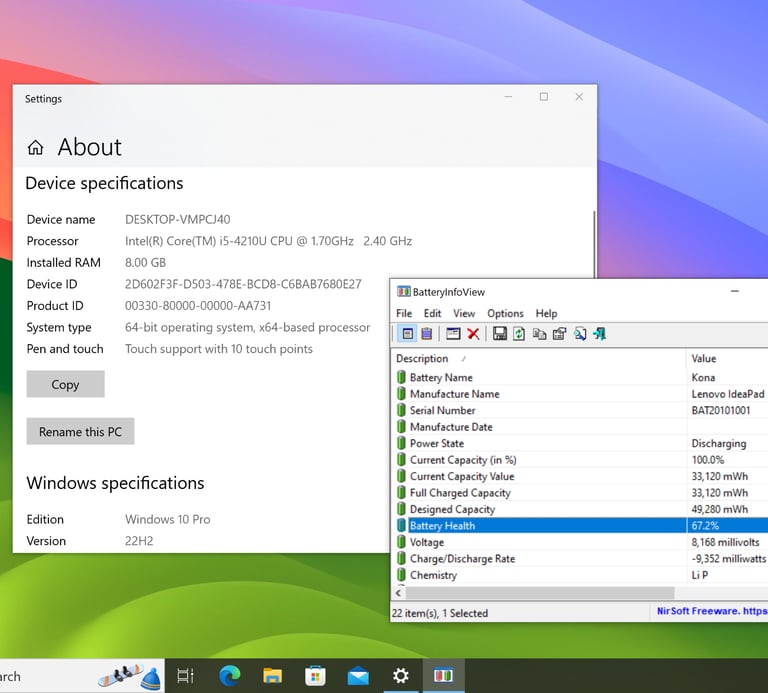The image size is (768, 693).
Task: Click the BatteryInfoView taskbar icon
Action: [443, 676]
